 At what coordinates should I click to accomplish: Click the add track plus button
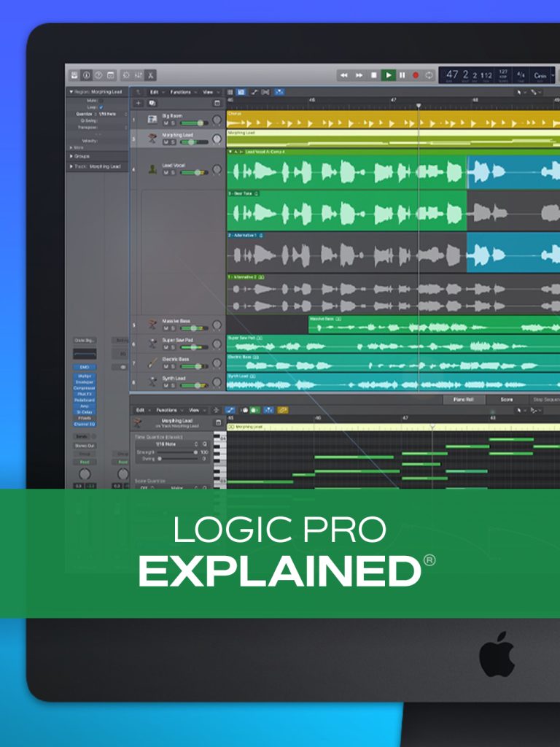click(139, 104)
